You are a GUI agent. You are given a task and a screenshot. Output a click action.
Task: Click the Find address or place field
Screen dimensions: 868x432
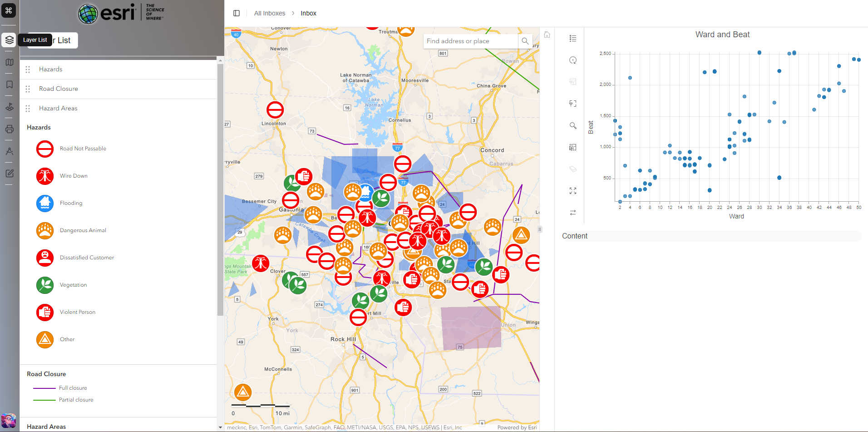point(470,41)
